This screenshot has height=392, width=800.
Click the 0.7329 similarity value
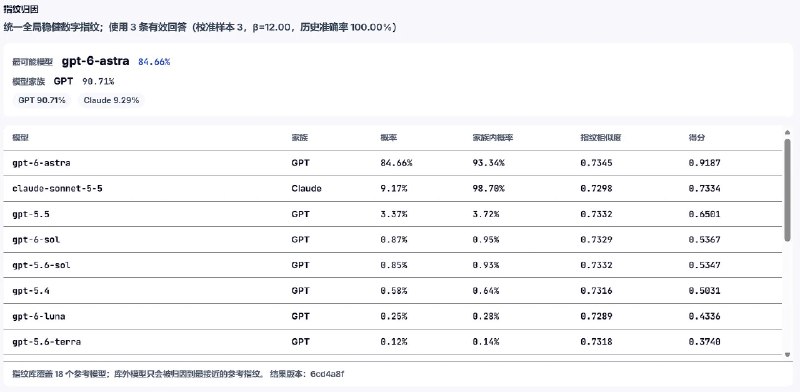pos(596,240)
